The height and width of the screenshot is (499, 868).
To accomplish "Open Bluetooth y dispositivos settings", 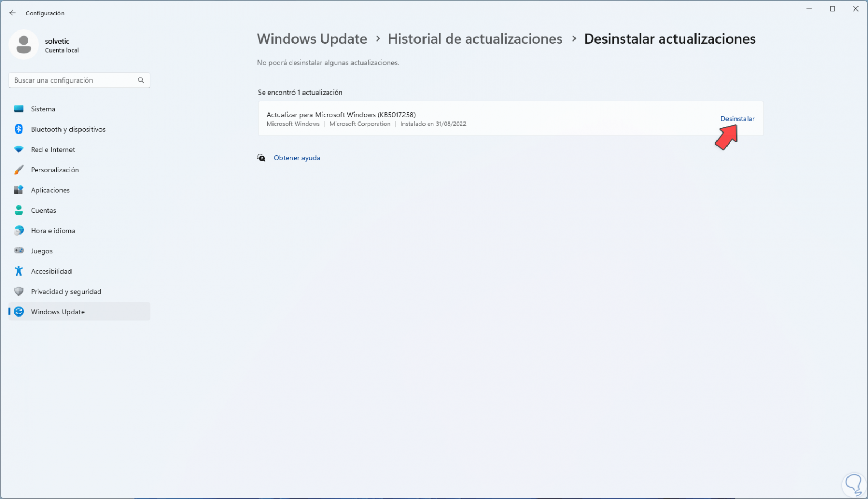I will tap(79, 129).
